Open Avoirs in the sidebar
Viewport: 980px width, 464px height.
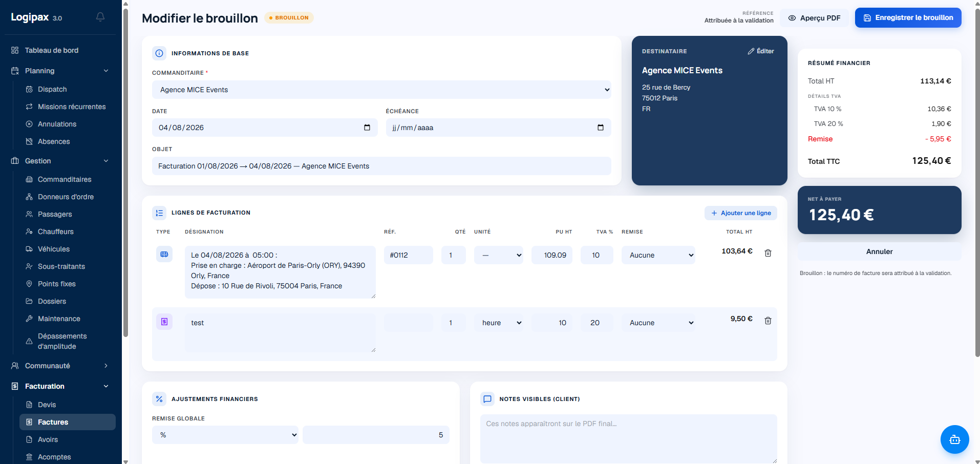(x=68, y=439)
